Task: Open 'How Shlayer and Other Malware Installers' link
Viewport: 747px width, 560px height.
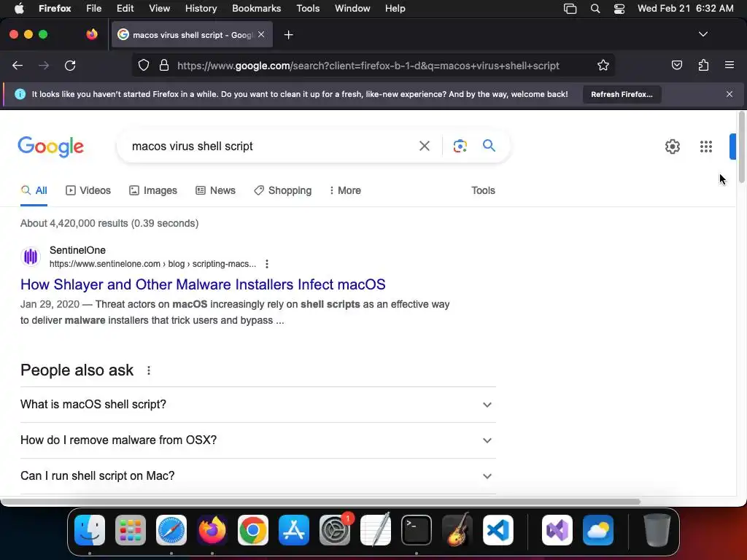Action: point(203,284)
